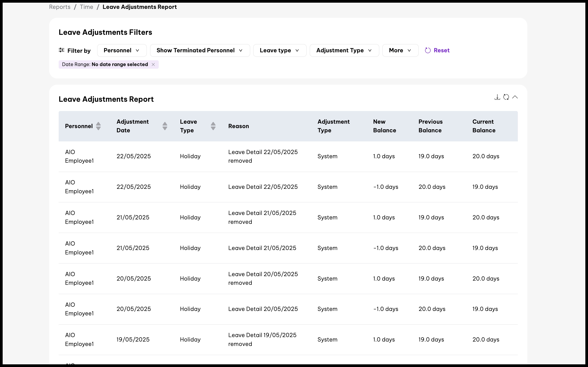The image size is (588, 367).
Task: Open Show Terminated Personnel dropdown
Action: pos(200,51)
